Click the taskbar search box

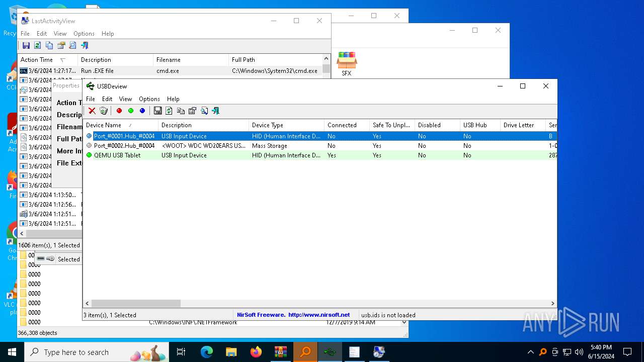tap(97, 352)
